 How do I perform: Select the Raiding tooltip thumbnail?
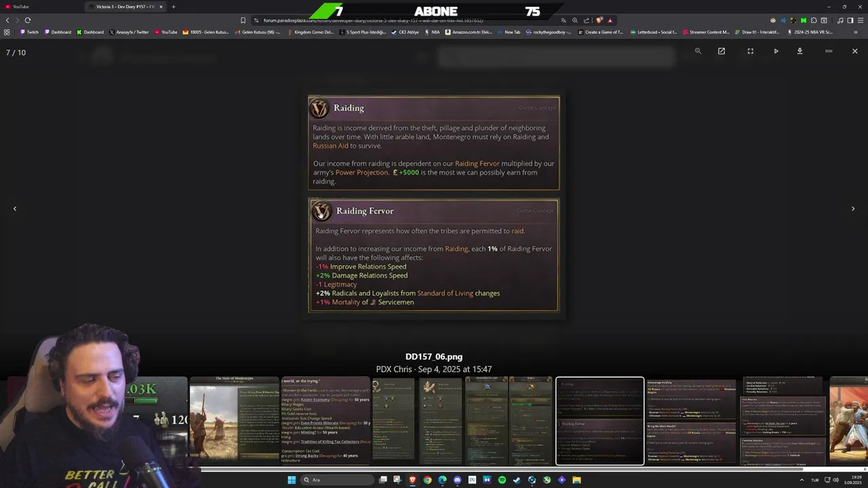pyautogui.click(x=600, y=421)
